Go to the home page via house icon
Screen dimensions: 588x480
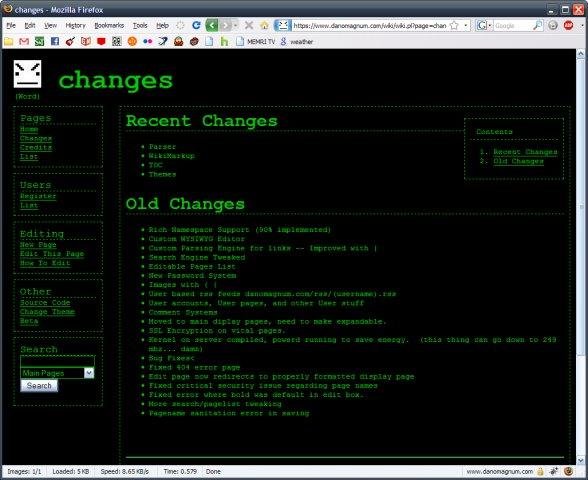click(x=264, y=26)
